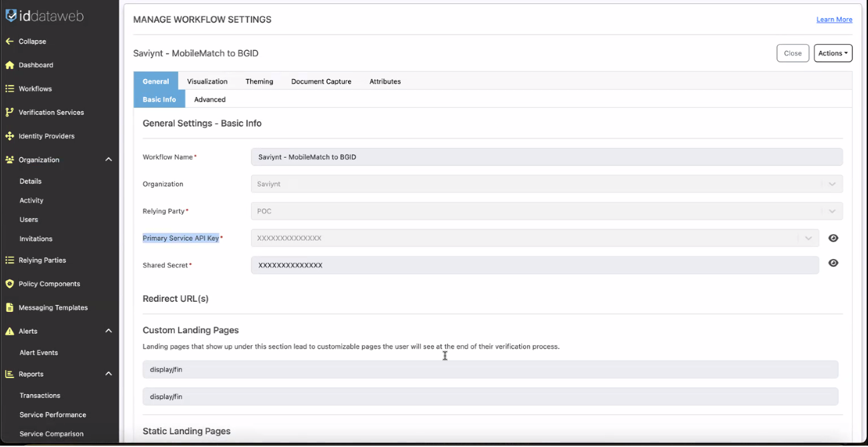
Task: Open the Learn More link
Action: coord(834,19)
